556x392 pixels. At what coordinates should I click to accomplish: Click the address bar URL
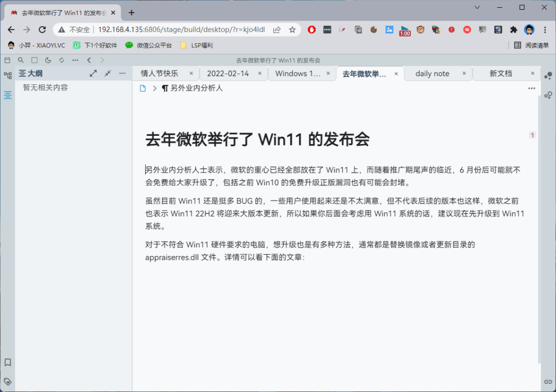[x=181, y=29]
